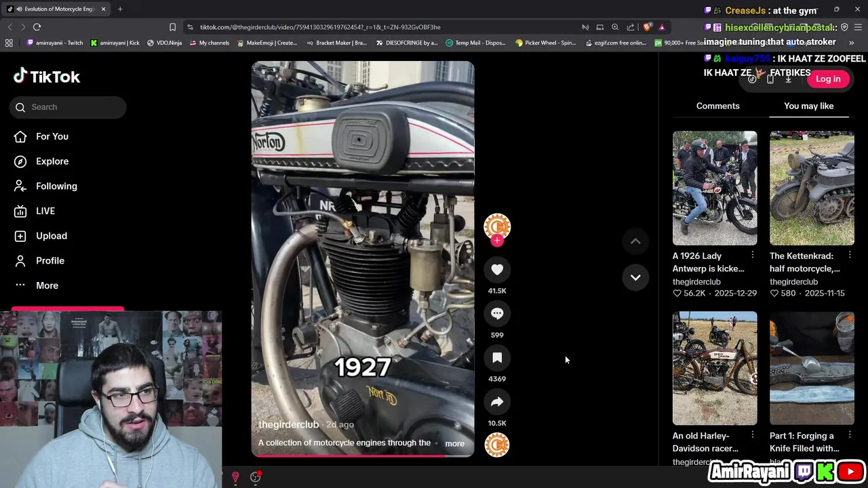Click the bookmark icon left of URL
Image resolution: width=868 pixels, height=488 pixels.
pyautogui.click(x=172, y=27)
